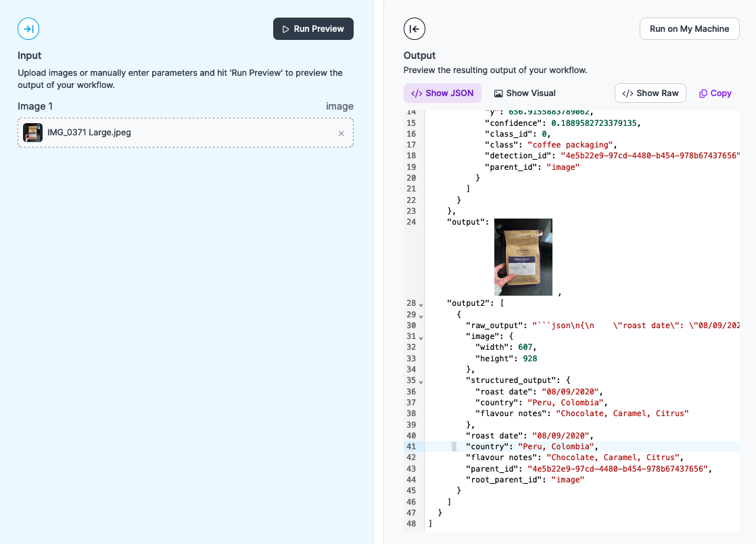
Task: Collapse the object at line 29
Action: click(x=421, y=316)
